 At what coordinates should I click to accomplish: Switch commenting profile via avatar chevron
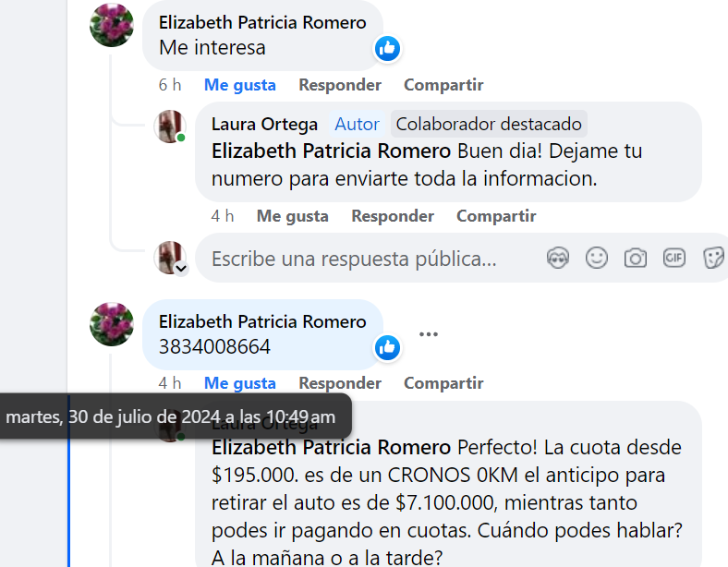tap(181, 268)
